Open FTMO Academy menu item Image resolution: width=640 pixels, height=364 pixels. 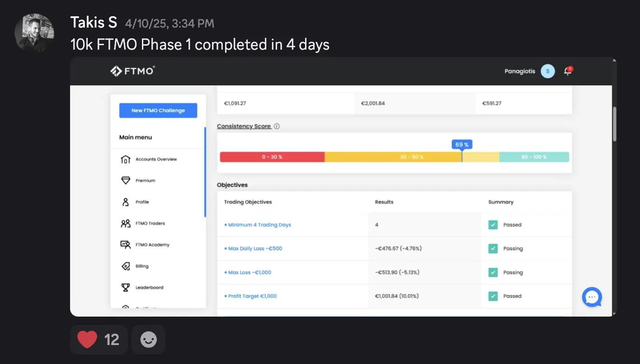tap(152, 245)
